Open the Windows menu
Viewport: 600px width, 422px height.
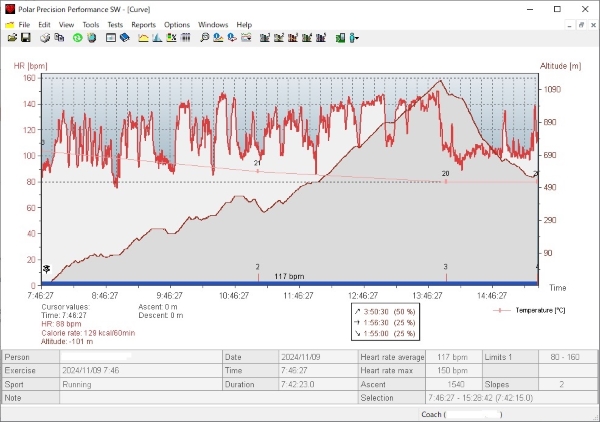(x=213, y=24)
